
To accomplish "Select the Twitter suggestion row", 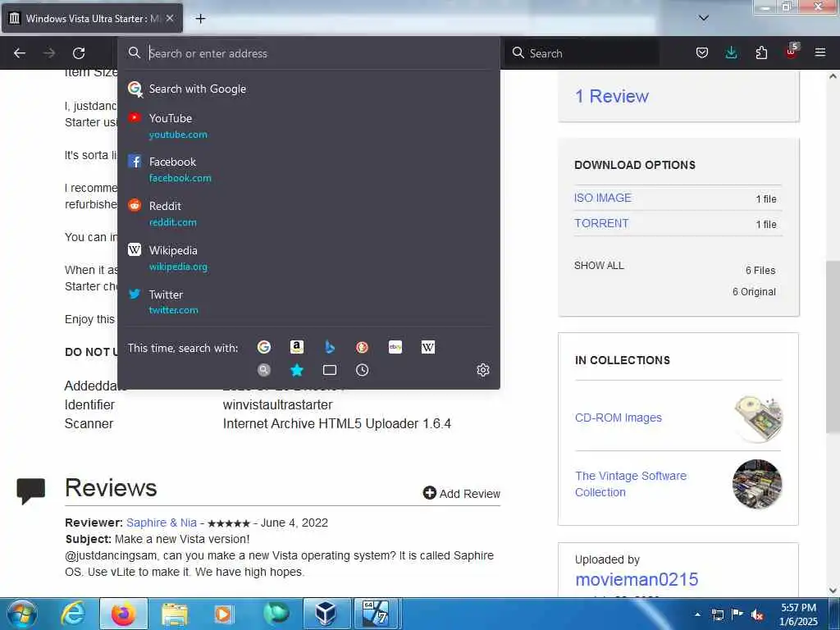I will (308, 302).
